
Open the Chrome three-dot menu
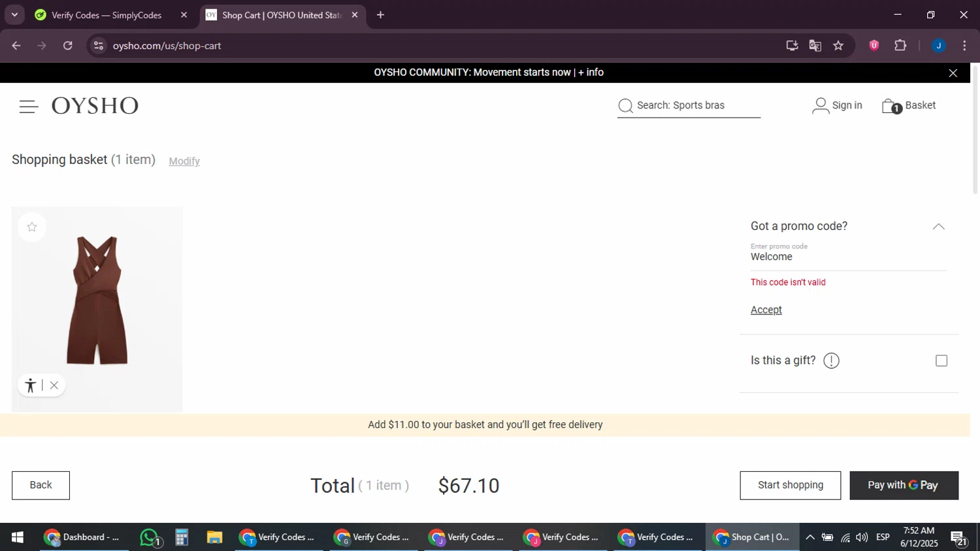pyautogui.click(x=964, y=46)
